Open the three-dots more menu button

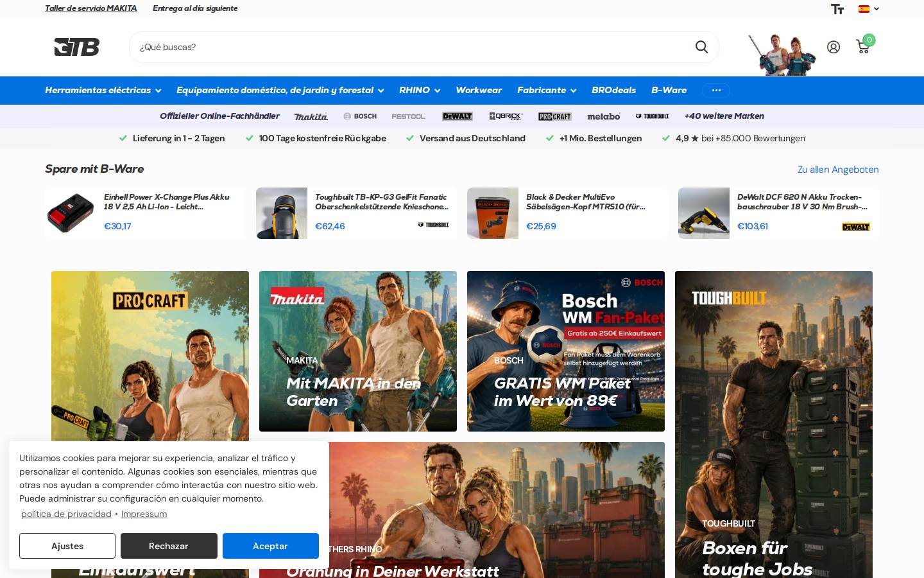point(716,91)
